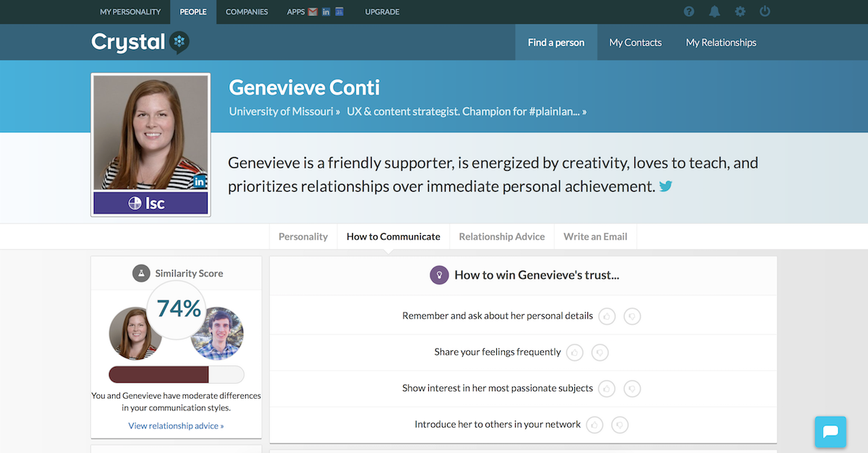Click the similarity score progress bar
This screenshot has height=453, width=868.
[176, 374]
